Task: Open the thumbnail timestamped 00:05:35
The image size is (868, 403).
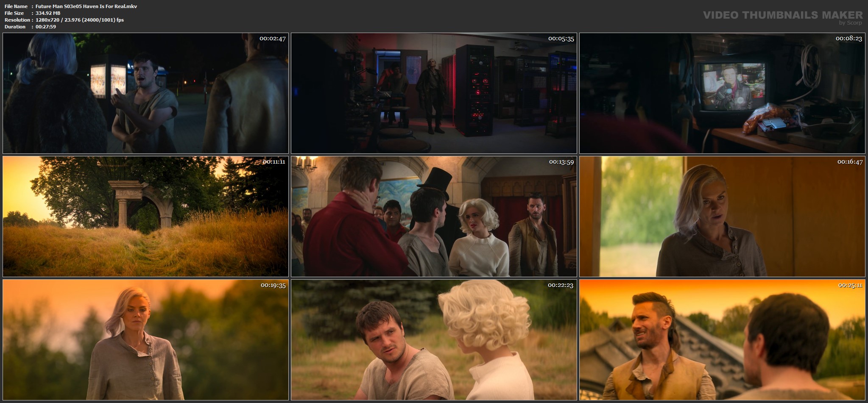Action: [x=434, y=93]
